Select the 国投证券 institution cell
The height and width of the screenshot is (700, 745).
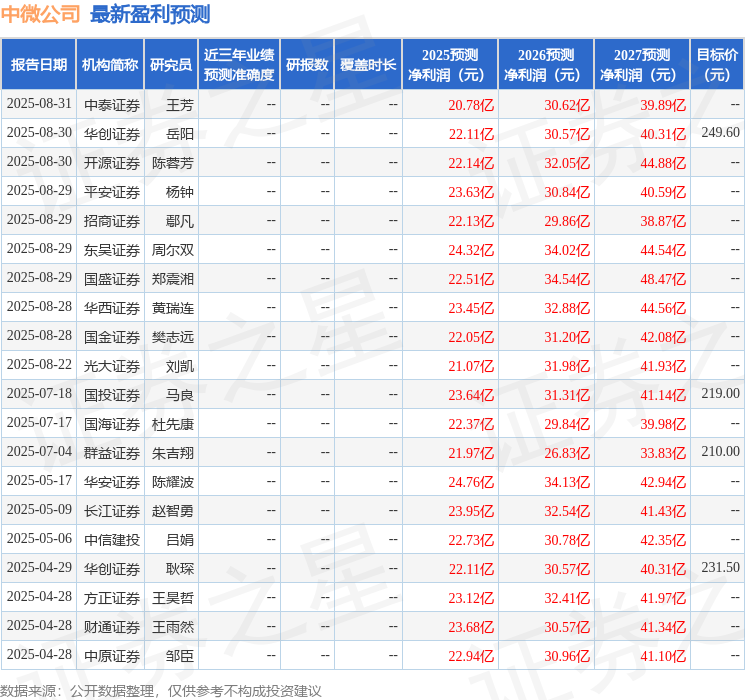click(112, 395)
